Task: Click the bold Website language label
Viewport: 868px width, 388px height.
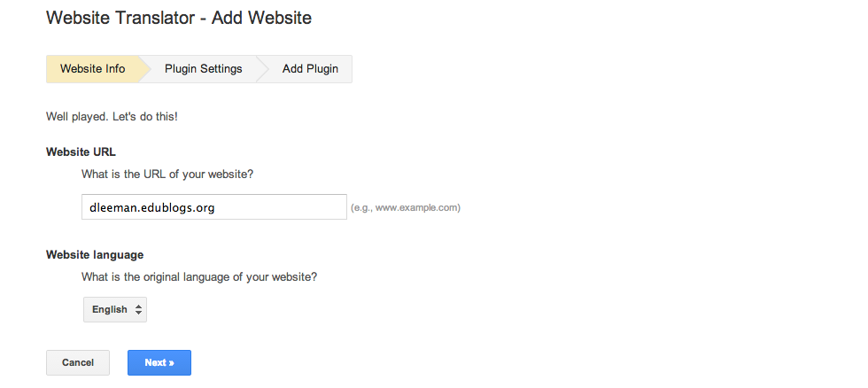Action: (x=95, y=255)
